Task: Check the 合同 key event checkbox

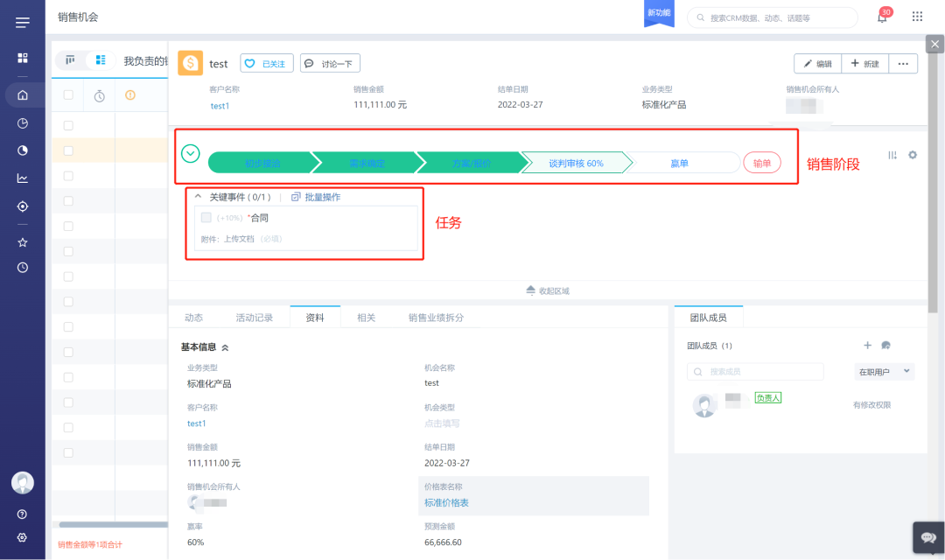Action: pyautogui.click(x=206, y=218)
